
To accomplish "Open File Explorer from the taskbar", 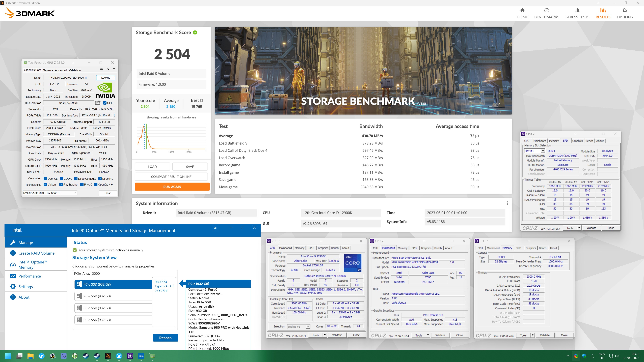I will click(30, 356).
